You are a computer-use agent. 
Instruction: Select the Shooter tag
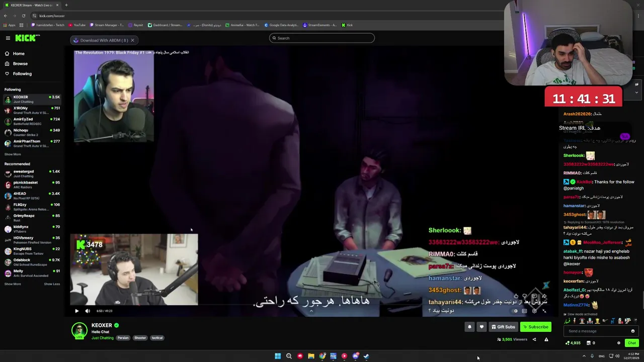click(140, 338)
